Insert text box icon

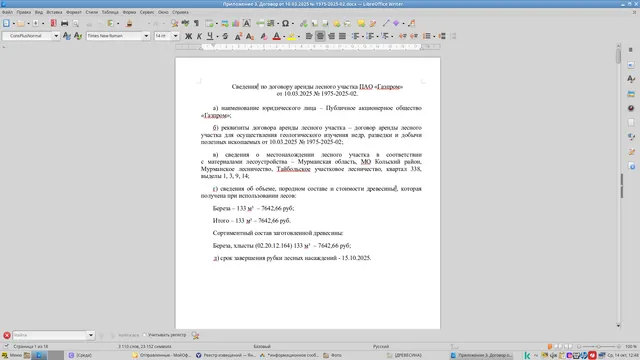[247, 23]
